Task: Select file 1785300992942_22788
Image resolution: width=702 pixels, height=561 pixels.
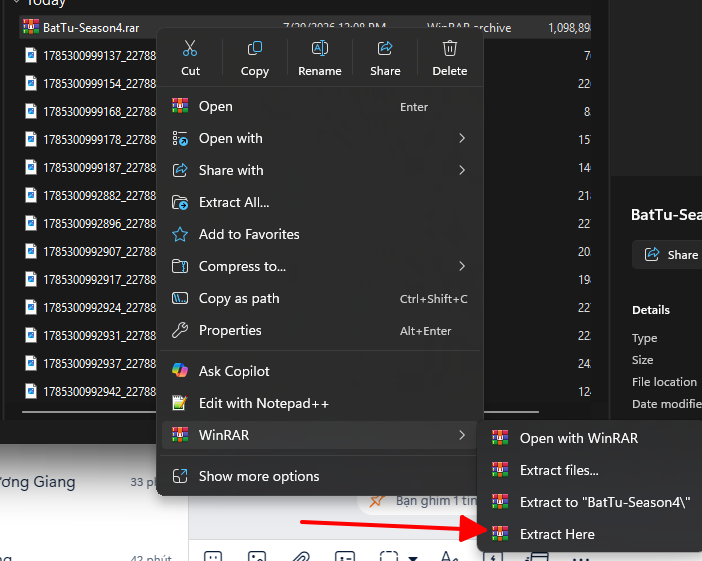Action: (x=99, y=391)
